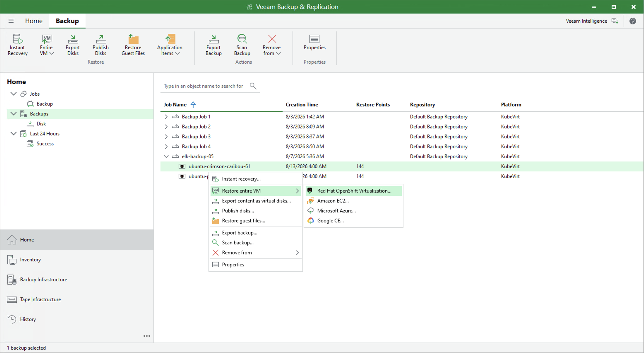Select Amazon EC2 restore option
This screenshot has width=644, height=353.
353,201
